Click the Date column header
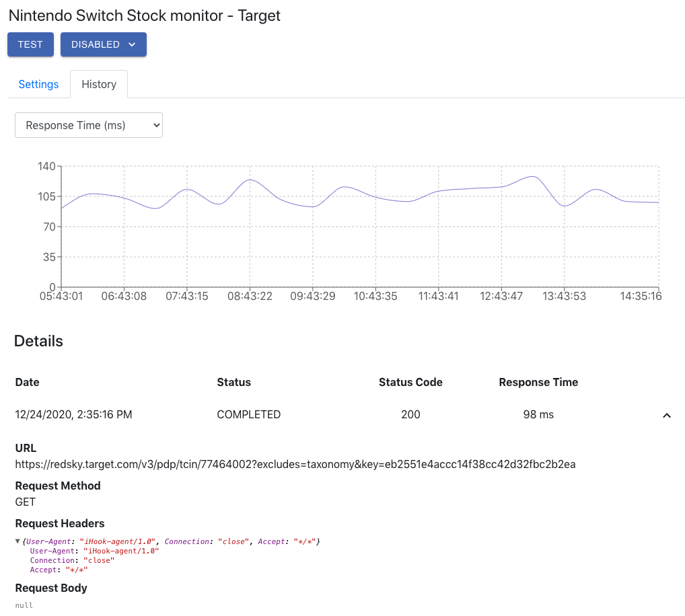 click(x=27, y=382)
